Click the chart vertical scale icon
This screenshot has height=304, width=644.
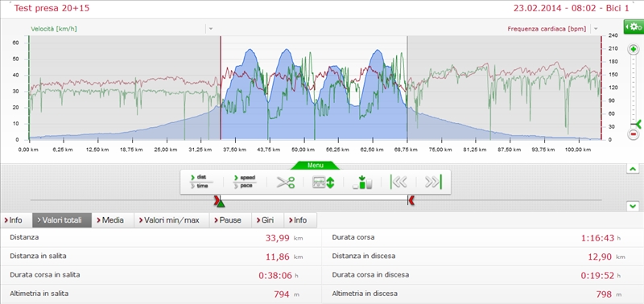pyautogui.click(x=324, y=182)
